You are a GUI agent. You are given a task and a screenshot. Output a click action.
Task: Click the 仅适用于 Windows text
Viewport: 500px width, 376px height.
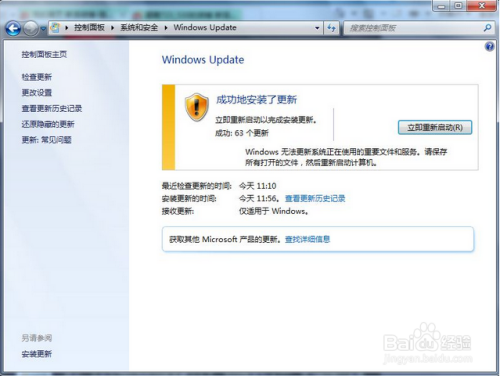click(273, 211)
